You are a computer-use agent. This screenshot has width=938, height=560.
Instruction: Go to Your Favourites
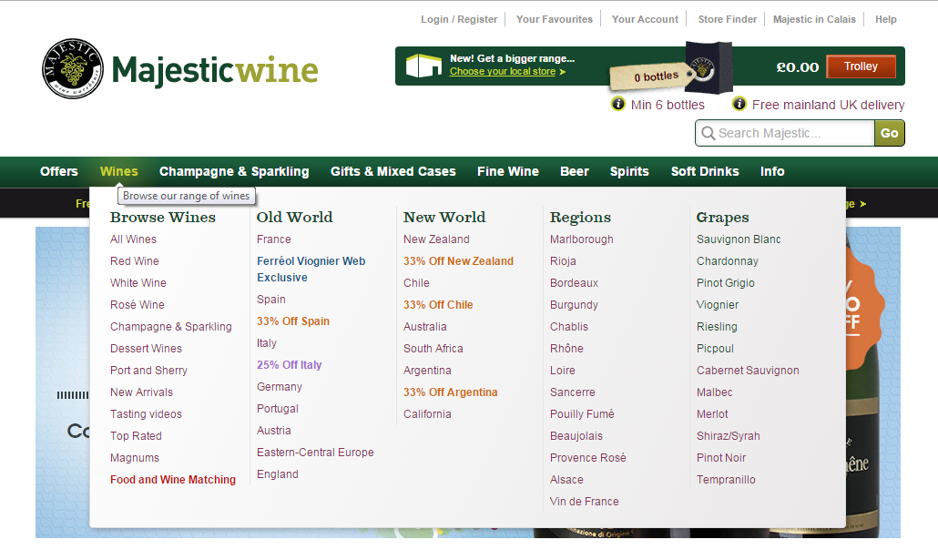555,19
